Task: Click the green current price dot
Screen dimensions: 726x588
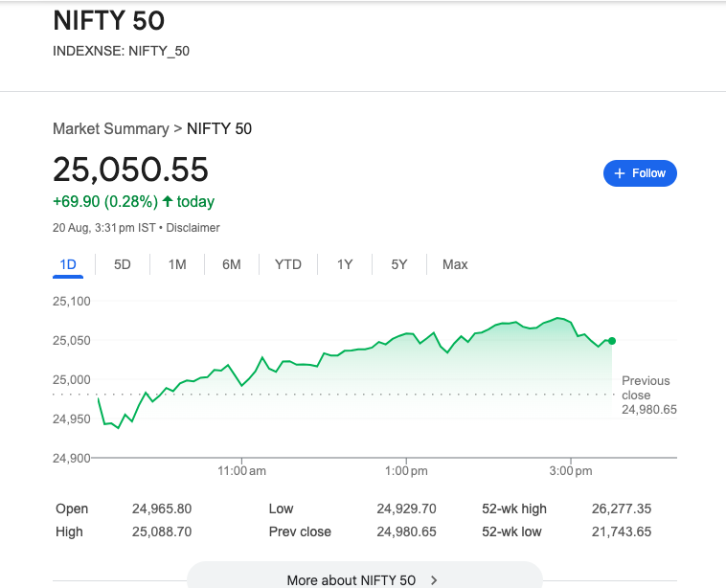Action: 612,341
